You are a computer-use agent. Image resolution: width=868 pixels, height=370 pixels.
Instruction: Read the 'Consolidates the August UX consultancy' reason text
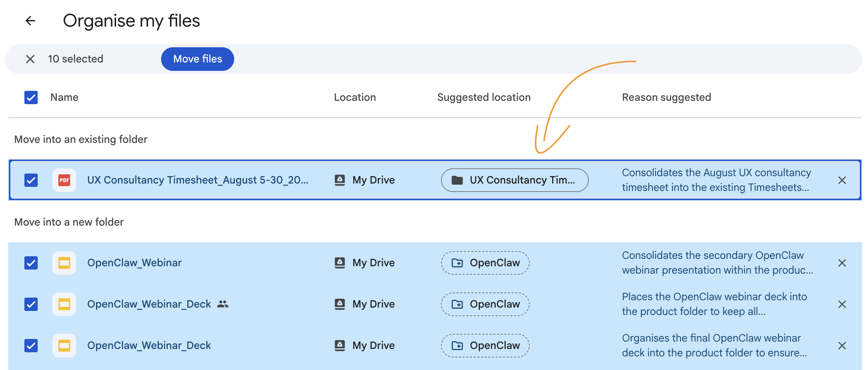point(717,180)
